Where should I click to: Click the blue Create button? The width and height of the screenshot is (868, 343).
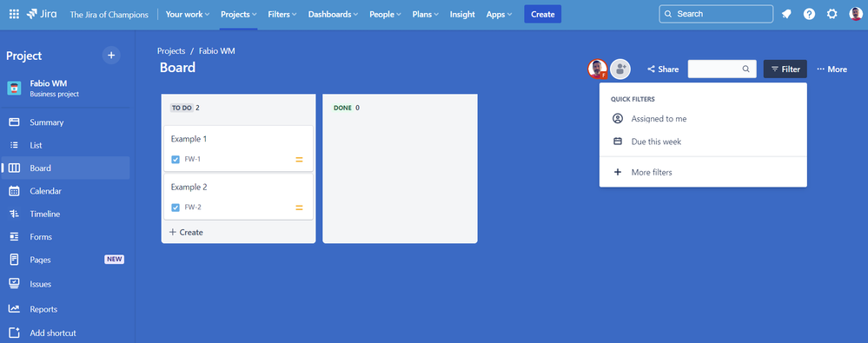point(542,15)
